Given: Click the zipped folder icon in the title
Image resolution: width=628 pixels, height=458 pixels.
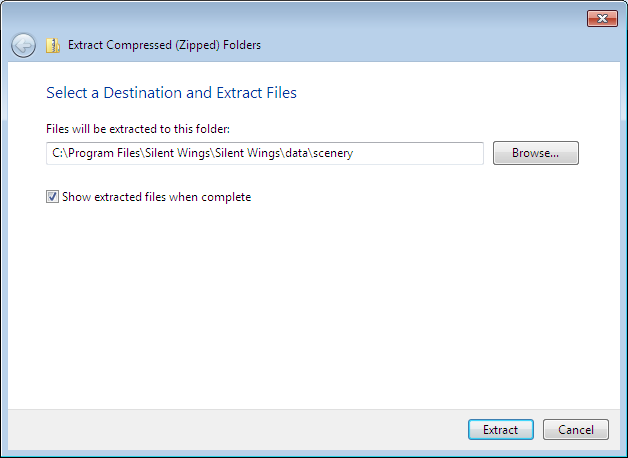Looking at the screenshot, I should (53, 45).
